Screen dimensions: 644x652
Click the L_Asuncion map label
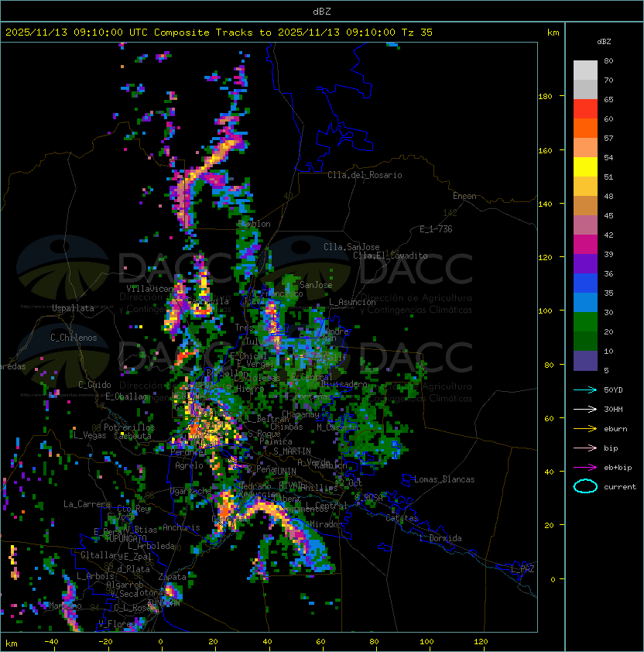pos(352,302)
